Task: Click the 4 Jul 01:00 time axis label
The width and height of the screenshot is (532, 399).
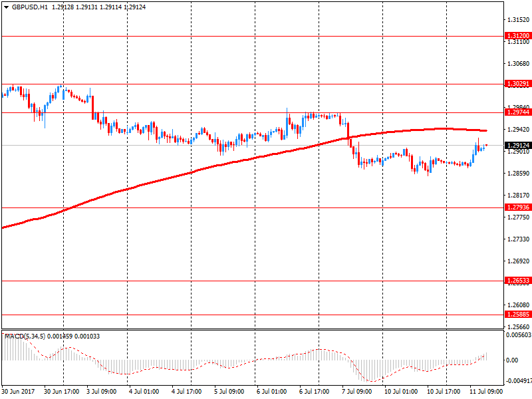Action: (x=144, y=392)
